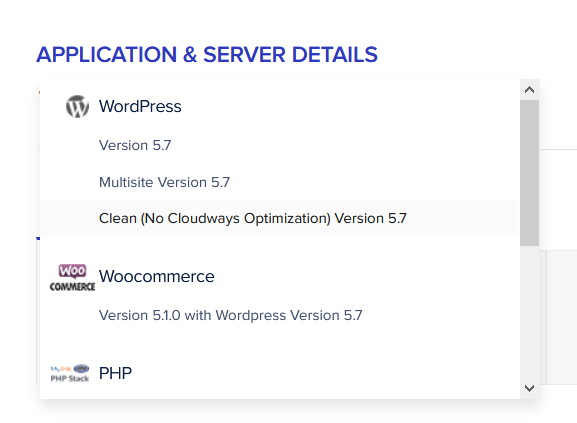This screenshot has height=423, width=577.
Task: Click the WooCommerce logo icon
Action: click(72, 278)
